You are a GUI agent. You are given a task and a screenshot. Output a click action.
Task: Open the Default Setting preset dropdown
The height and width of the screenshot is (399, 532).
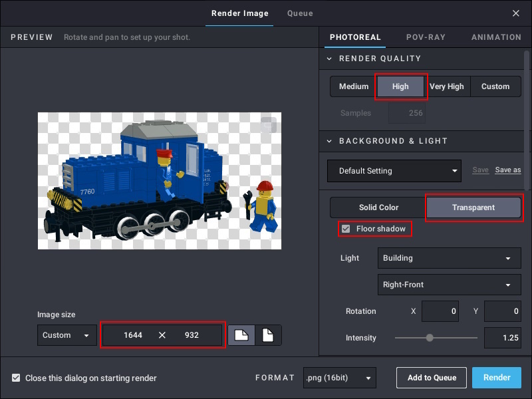click(394, 171)
